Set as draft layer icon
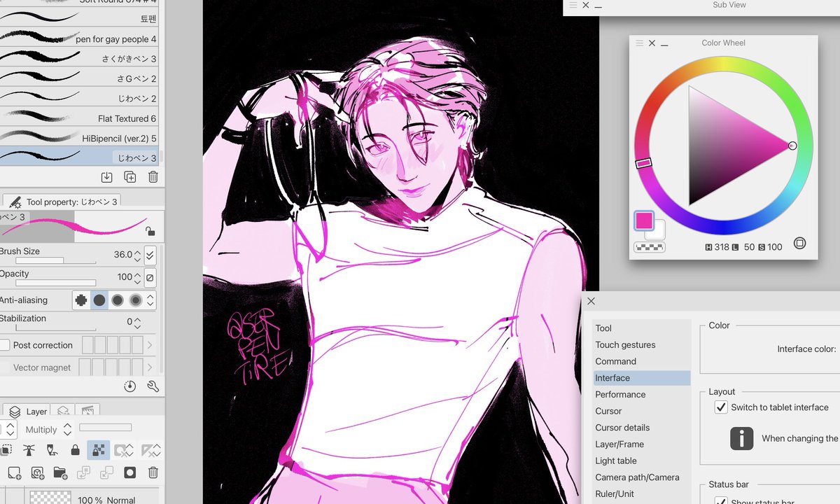The image size is (840, 504). [x=52, y=450]
